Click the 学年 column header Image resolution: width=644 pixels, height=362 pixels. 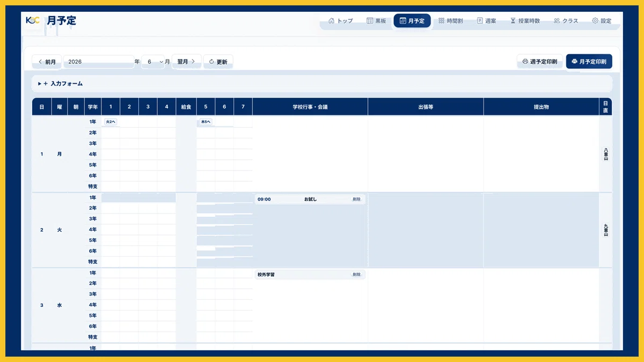point(93,107)
